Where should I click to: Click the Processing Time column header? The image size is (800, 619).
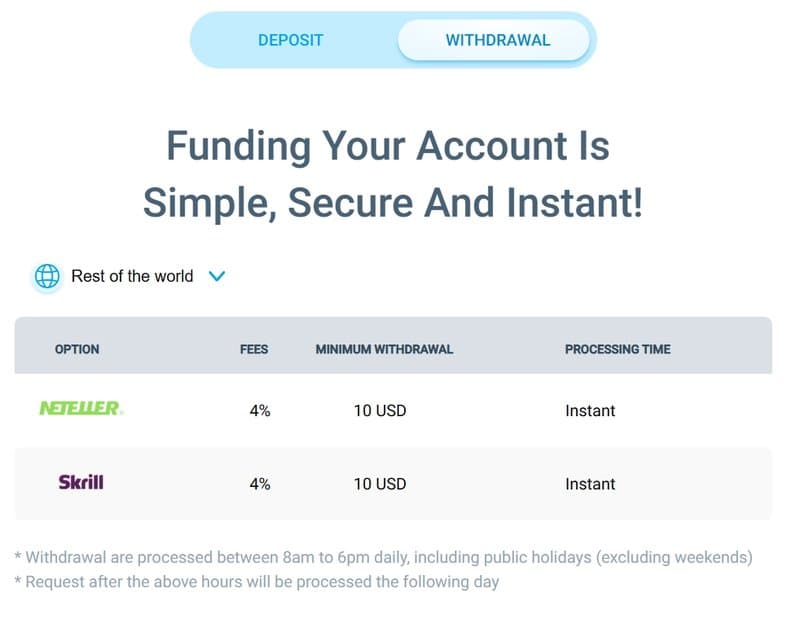point(617,349)
